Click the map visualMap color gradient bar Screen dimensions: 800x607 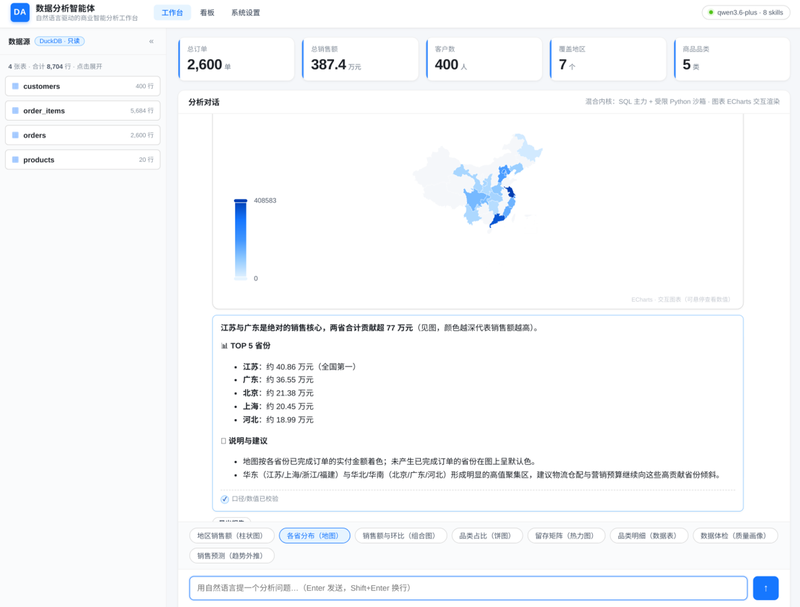pyautogui.click(x=240, y=239)
